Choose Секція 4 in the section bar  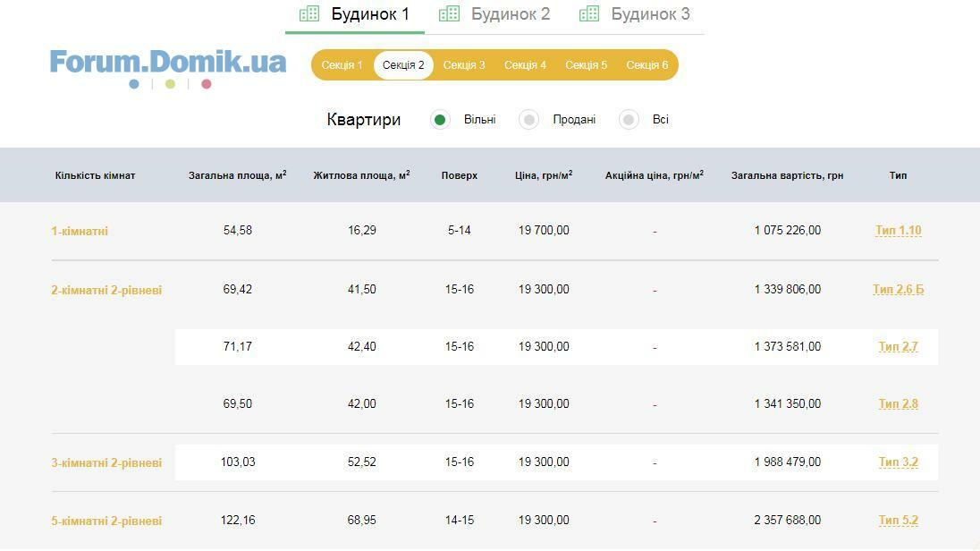pyautogui.click(x=525, y=65)
